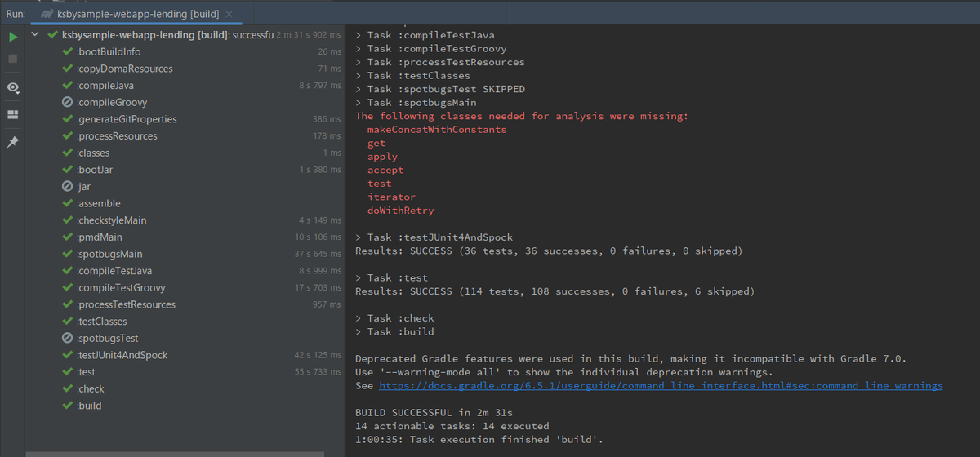Viewport: 980px width, 457px height.
Task: Click the '114 tests, 108 successes' results line
Action: coord(555,291)
